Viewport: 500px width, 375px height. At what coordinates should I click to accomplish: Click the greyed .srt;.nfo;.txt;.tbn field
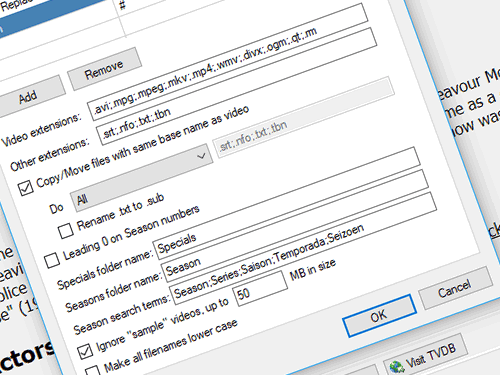(x=304, y=118)
